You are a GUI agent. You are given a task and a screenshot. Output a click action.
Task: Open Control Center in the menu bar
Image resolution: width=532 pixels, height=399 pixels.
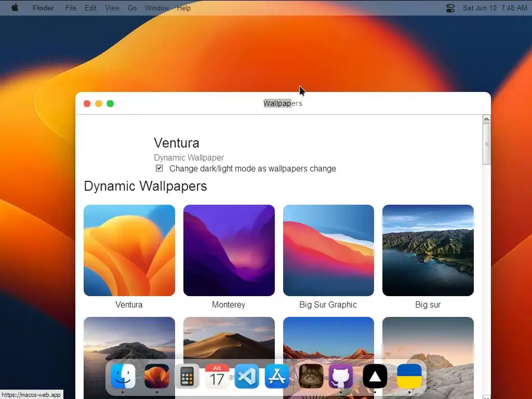[450, 8]
